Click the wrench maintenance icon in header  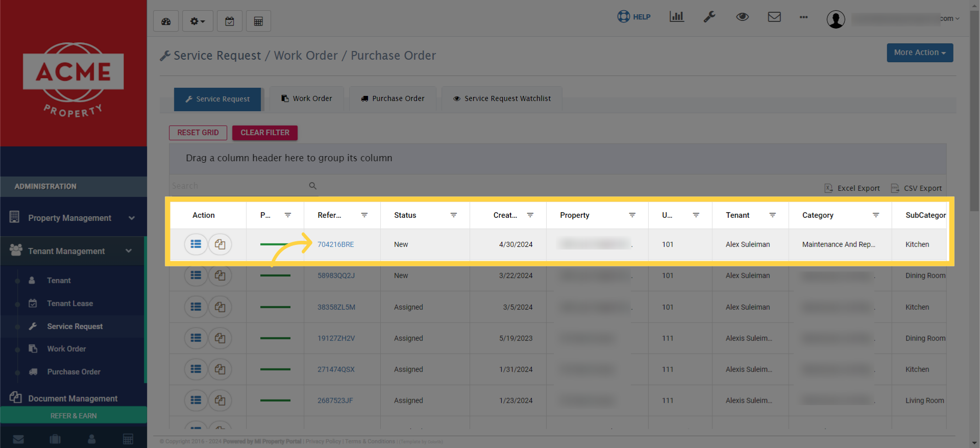(x=709, y=17)
